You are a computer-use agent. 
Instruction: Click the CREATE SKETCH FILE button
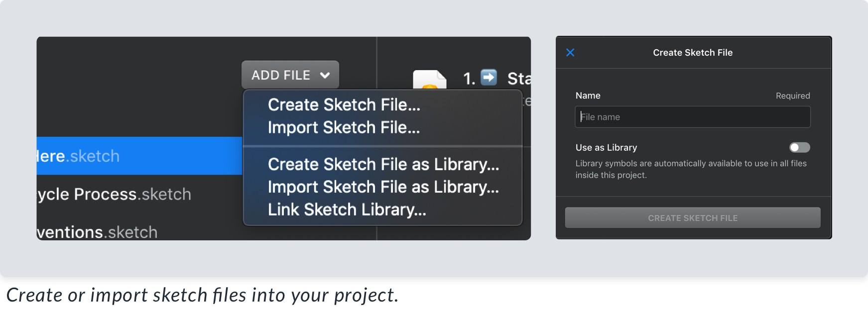(x=692, y=218)
